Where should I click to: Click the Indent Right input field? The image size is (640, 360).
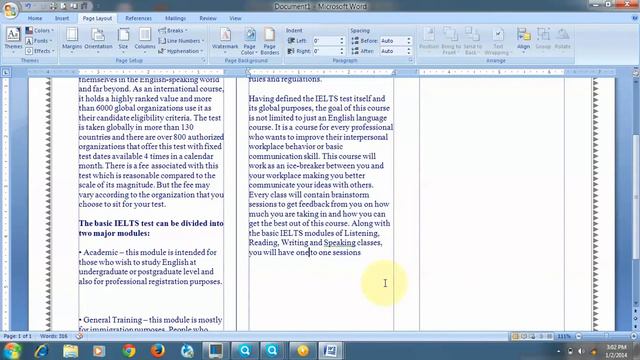pyautogui.click(x=326, y=51)
